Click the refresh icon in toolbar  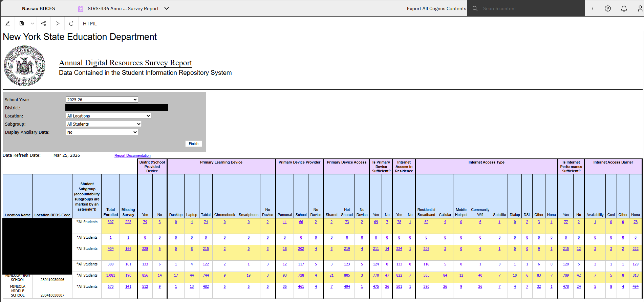(x=71, y=23)
